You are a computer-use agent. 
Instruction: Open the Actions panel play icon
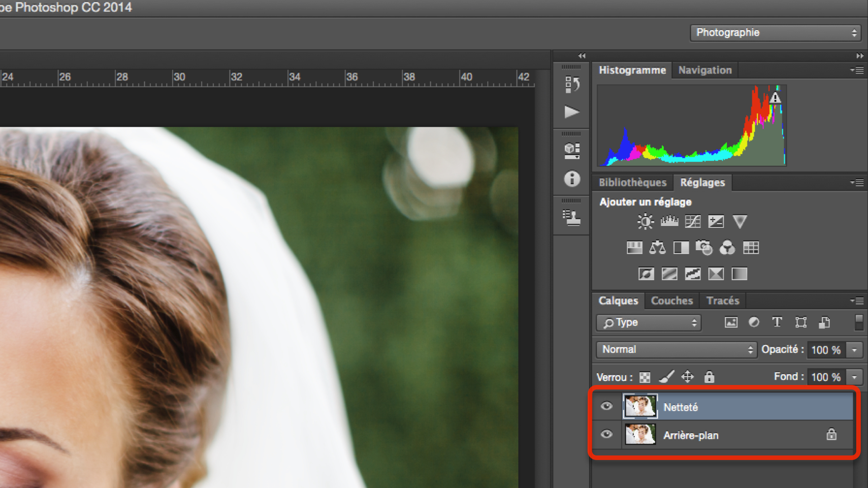[572, 112]
